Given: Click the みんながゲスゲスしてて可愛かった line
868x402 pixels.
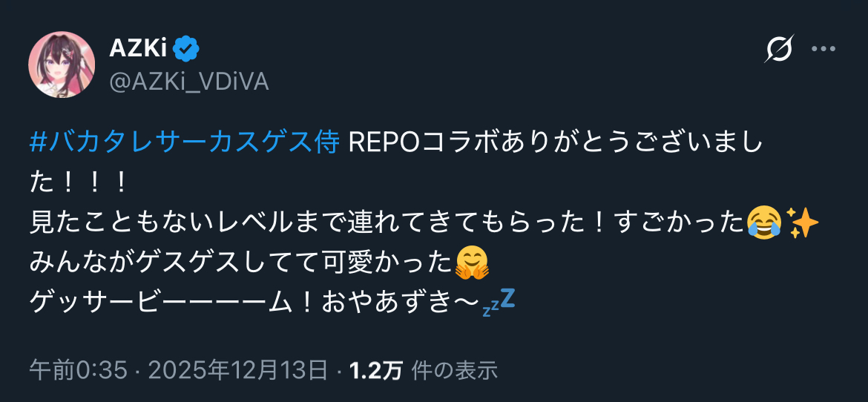Looking at the screenshot, I should [x=241, y=263].
